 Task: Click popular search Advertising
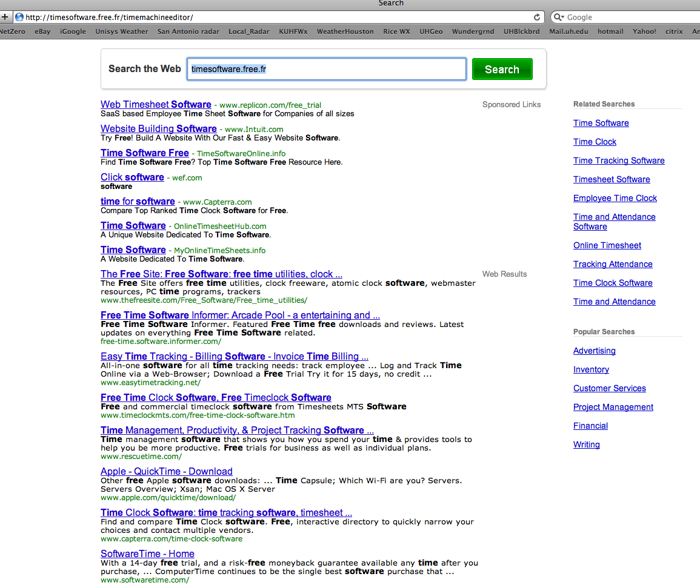tap(594, 351)
